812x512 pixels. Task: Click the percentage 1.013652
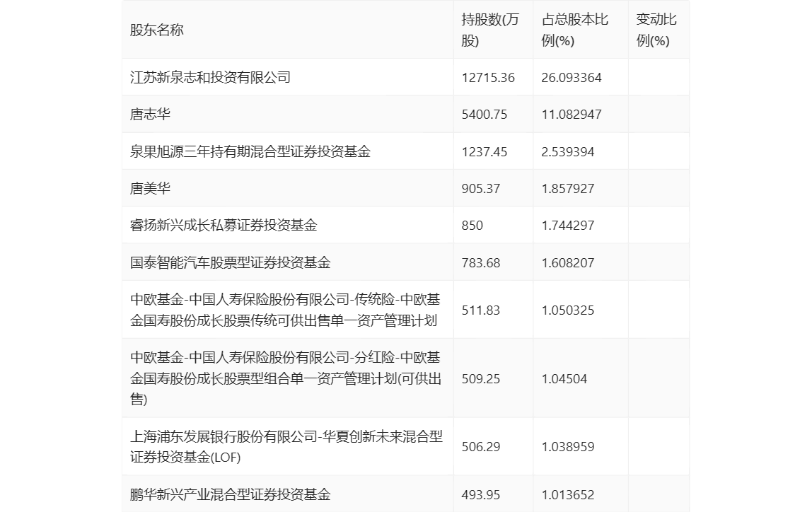tap(568, 494)
